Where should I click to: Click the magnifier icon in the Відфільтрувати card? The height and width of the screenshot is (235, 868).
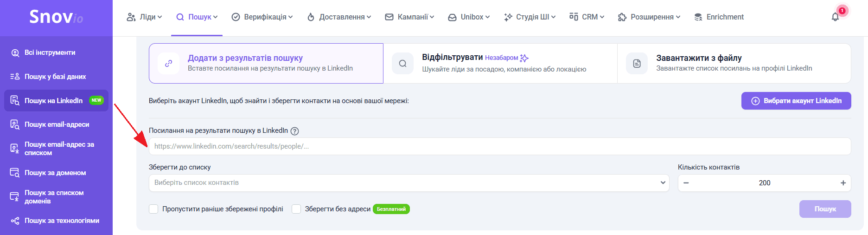coord(402,64)
